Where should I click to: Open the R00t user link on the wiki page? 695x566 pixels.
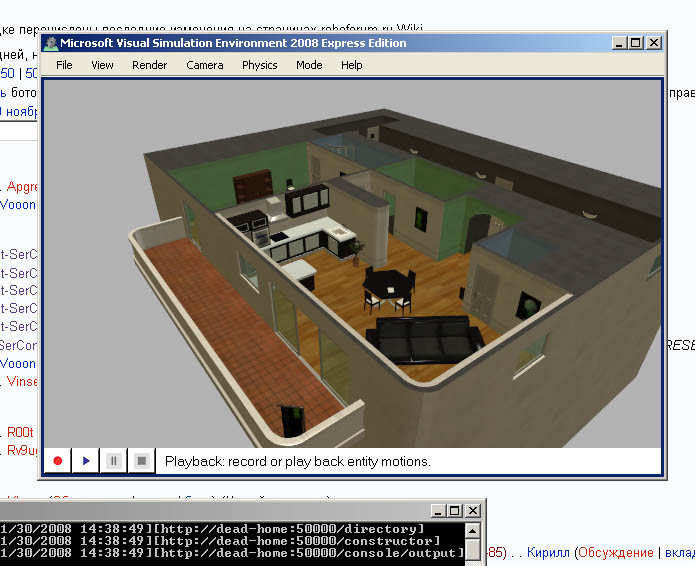[x=20, y=432]
